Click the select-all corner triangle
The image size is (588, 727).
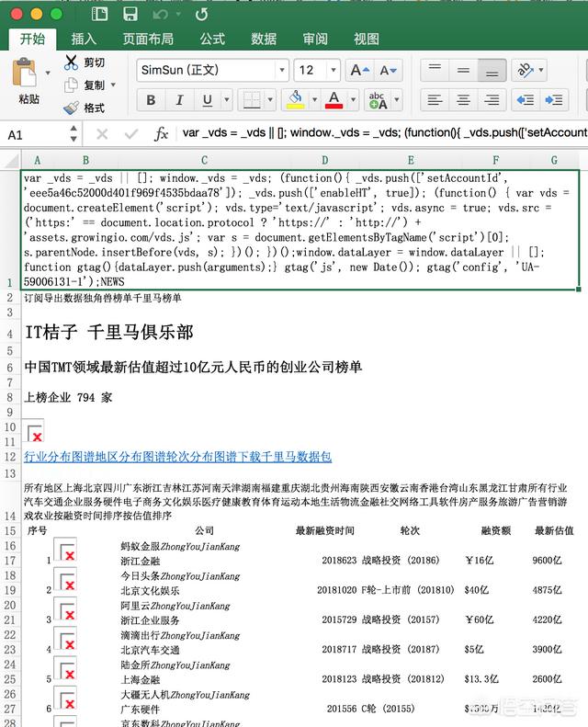coord(11,160)
